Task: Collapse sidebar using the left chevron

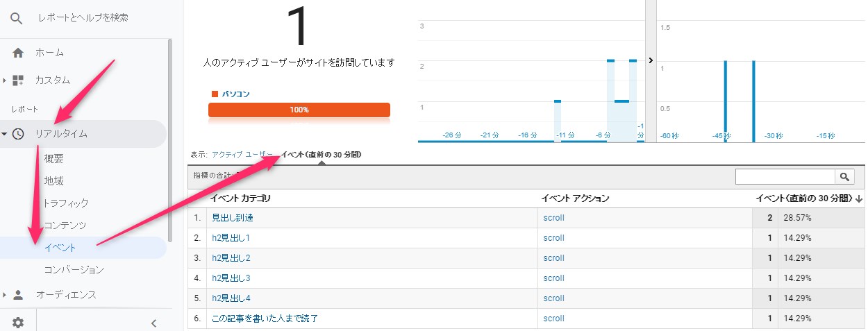Action: tap(153, 322)
